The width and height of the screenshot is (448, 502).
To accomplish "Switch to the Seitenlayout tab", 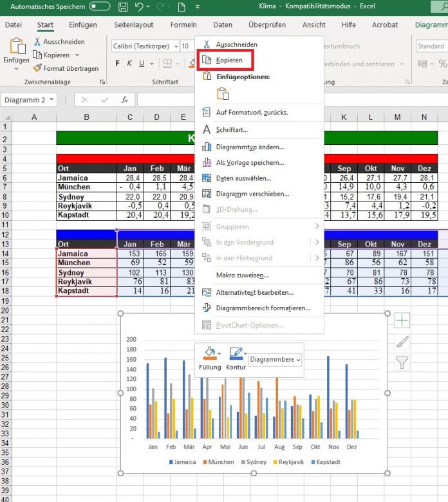I will (x=133, y=24).
